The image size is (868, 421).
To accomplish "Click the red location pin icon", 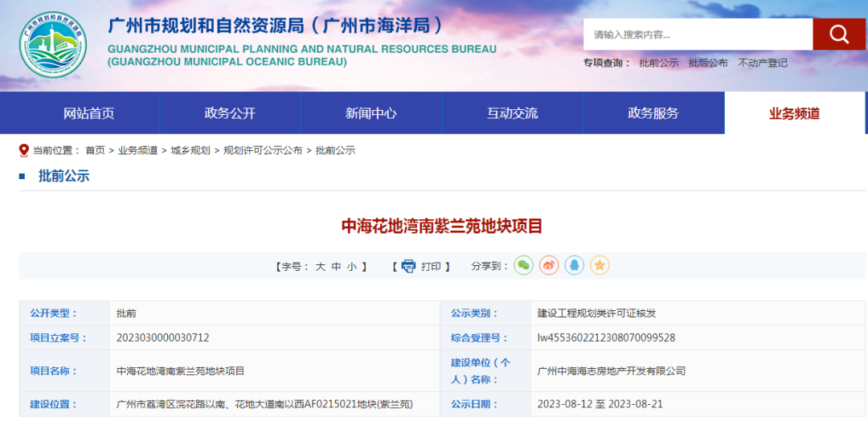I will coord(24,150).
